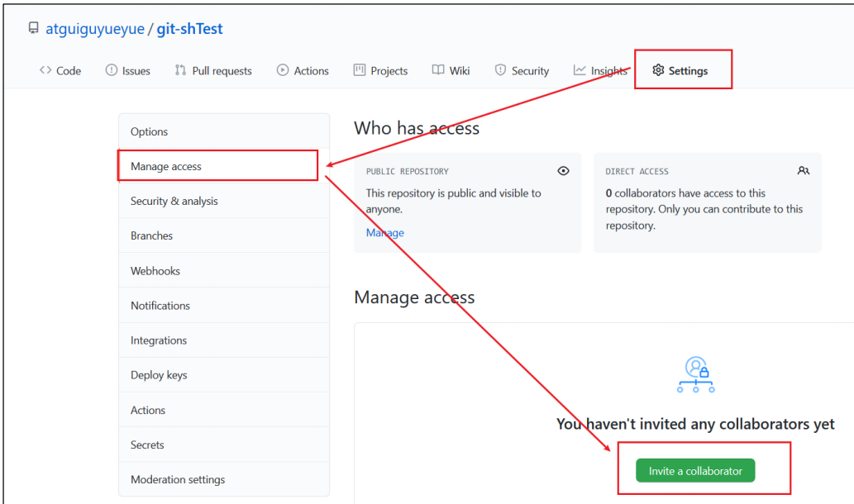Click the Wiki open-book icon

point(438,70)
